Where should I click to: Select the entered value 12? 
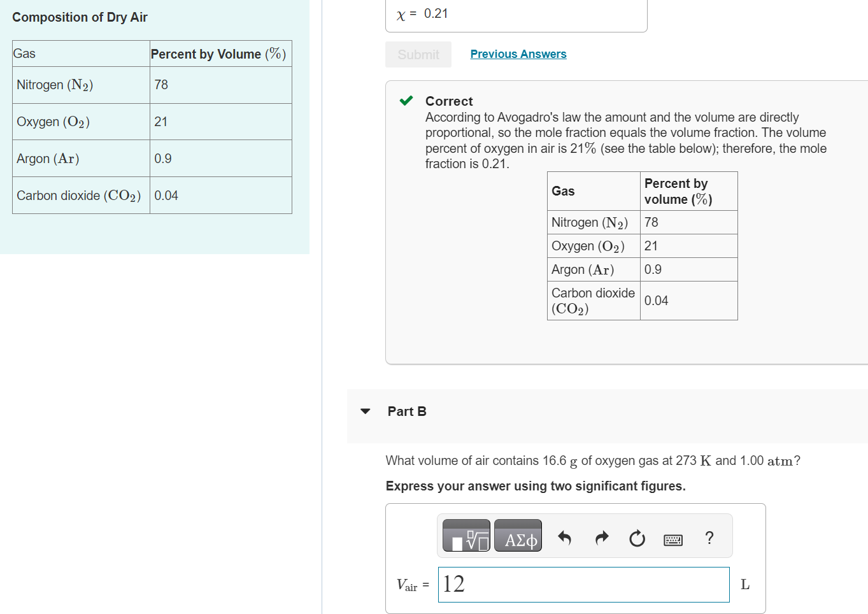click(x=455, y=583)
